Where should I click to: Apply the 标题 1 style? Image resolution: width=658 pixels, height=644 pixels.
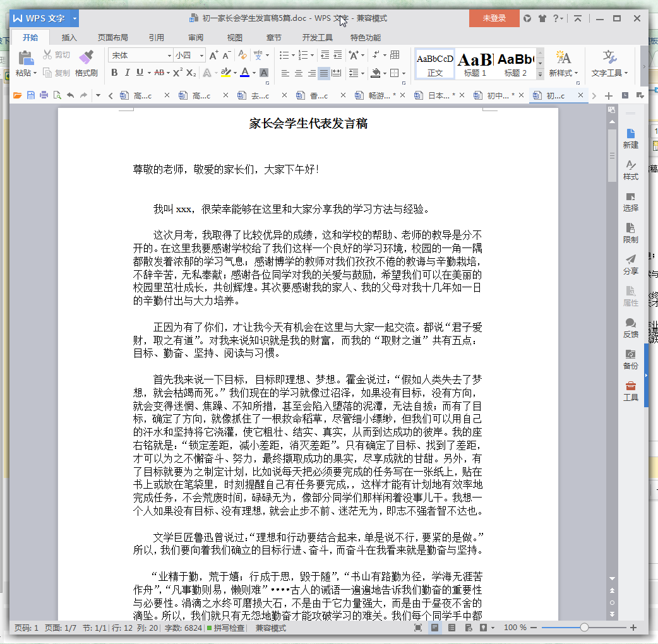click(475, 64)
